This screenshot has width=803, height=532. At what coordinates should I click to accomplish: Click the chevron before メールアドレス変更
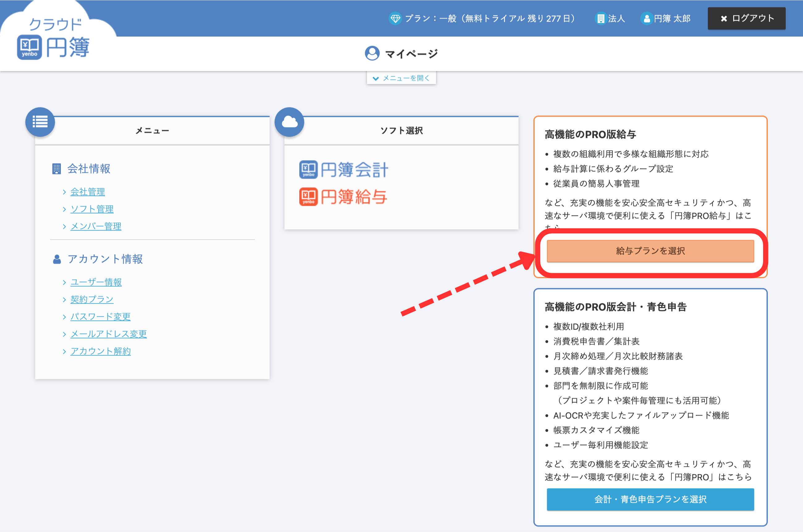pyautogui.click(x=64, y=334)
